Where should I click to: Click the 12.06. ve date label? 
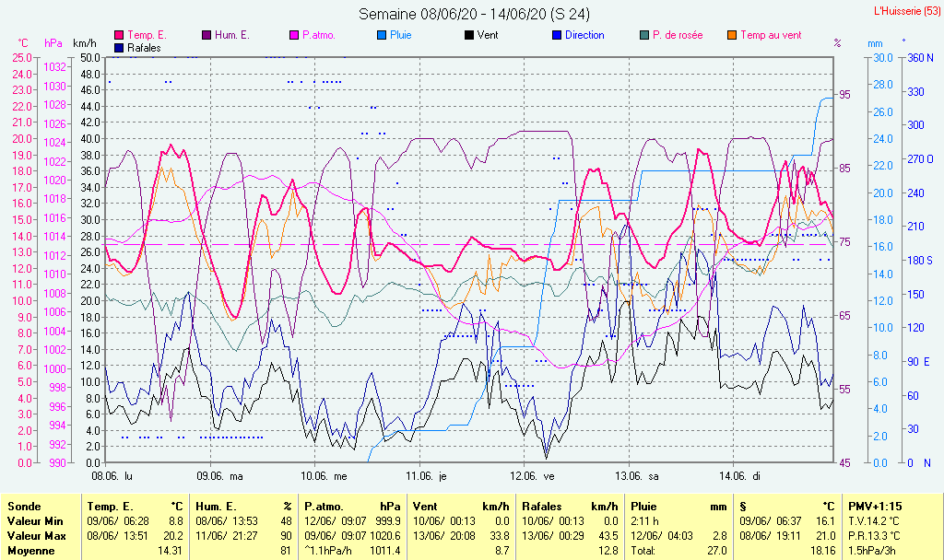click(x=532, y=476)
